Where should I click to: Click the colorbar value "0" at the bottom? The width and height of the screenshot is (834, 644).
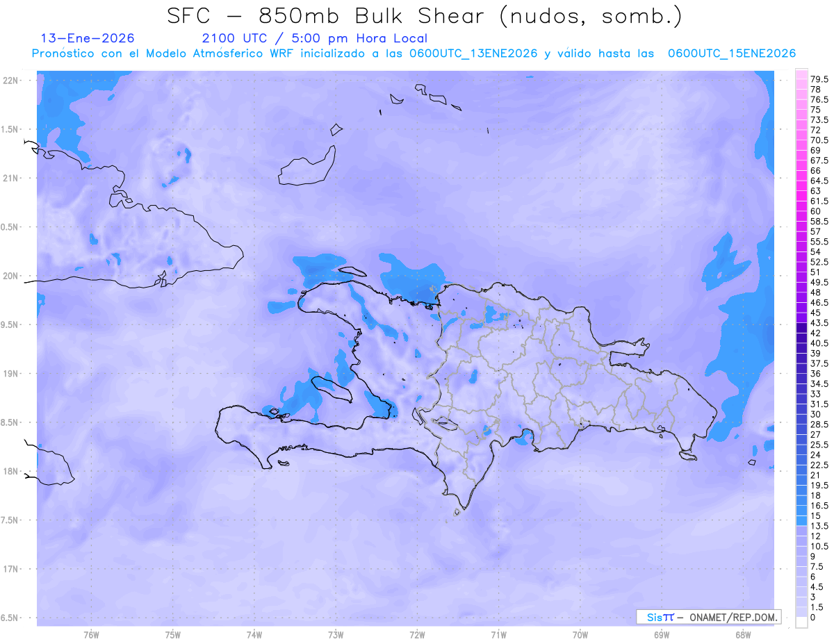[813, 618]
